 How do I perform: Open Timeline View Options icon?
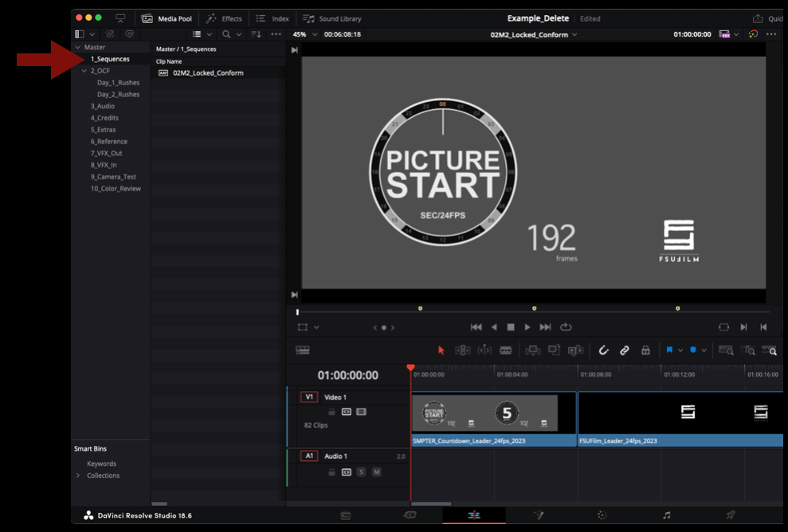click(x=303, y=350)
